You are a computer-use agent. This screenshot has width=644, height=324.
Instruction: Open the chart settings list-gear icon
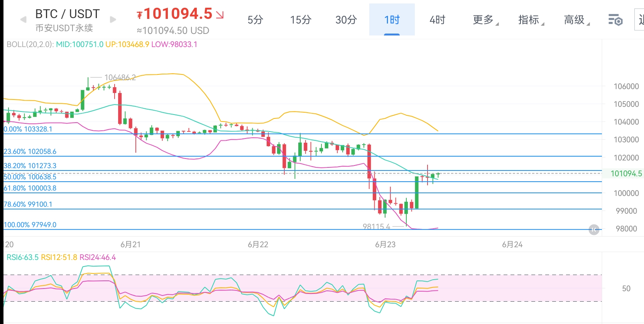(615, 20)
